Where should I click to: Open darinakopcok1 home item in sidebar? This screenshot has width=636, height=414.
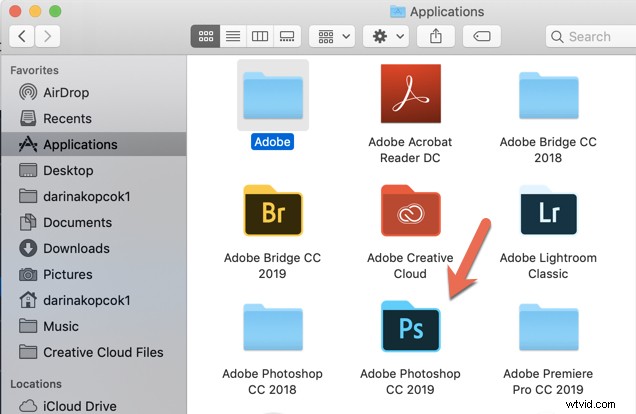tap(94, 300)
